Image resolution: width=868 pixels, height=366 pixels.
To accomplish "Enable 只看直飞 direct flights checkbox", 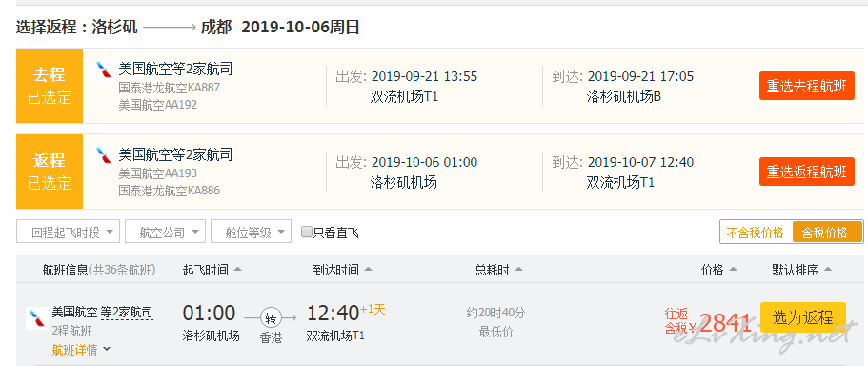I will tap(306, 232).
